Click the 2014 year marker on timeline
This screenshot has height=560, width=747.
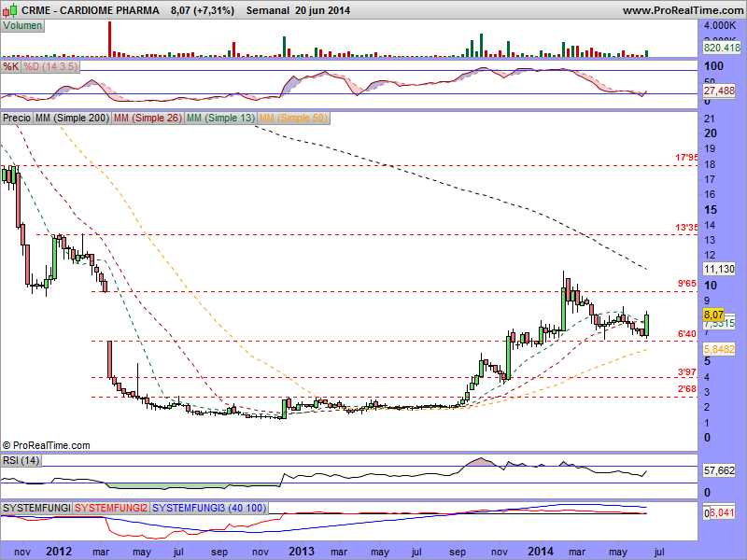[x=541, y=552]
